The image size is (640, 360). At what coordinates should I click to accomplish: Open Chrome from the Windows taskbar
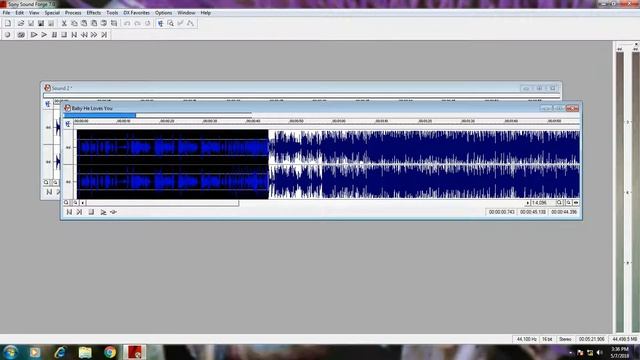click(110, 352)
